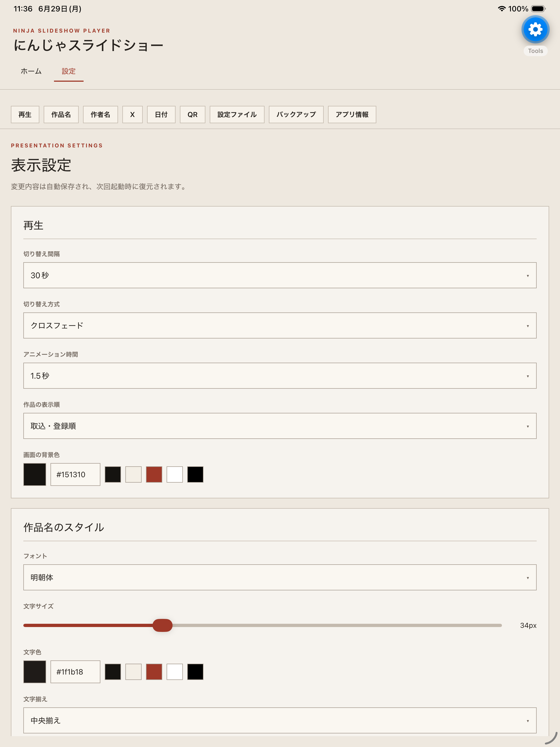Open the 切り替え方式 dropdown showing クロスフェード

coord(280,325)
